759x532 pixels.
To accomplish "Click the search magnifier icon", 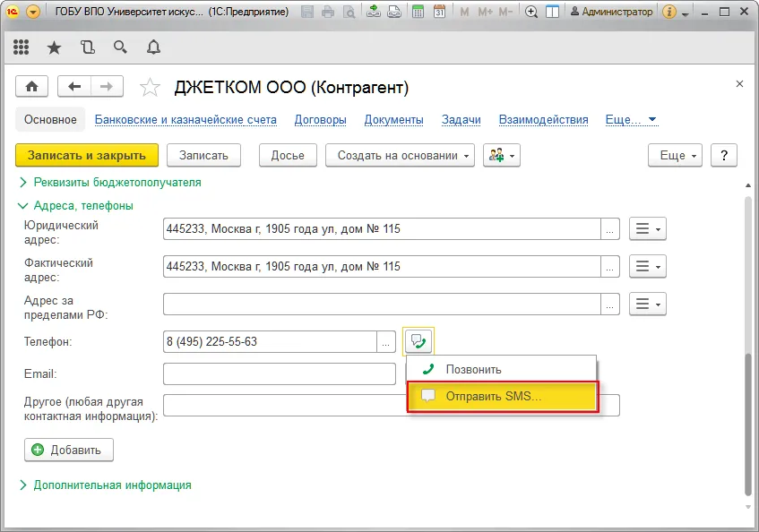I will pos(120,47).
